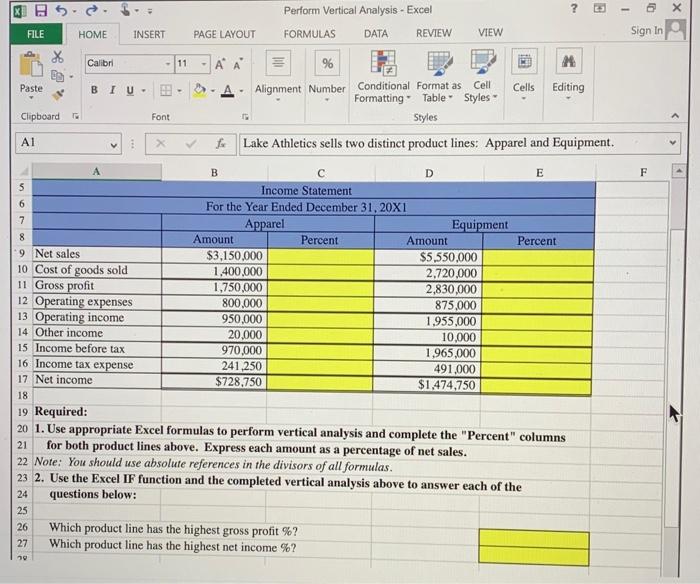
Task: Open the Borders dropdown arrow
Action: point(179,91)
